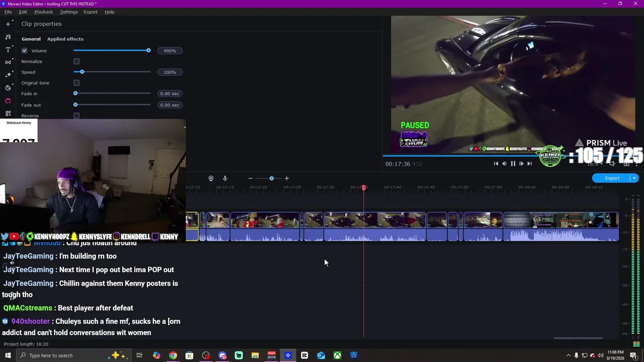The height and width of the screenshot is (362, 644).
Task: Open the music note Sounds tab
Action: [8, 37]
